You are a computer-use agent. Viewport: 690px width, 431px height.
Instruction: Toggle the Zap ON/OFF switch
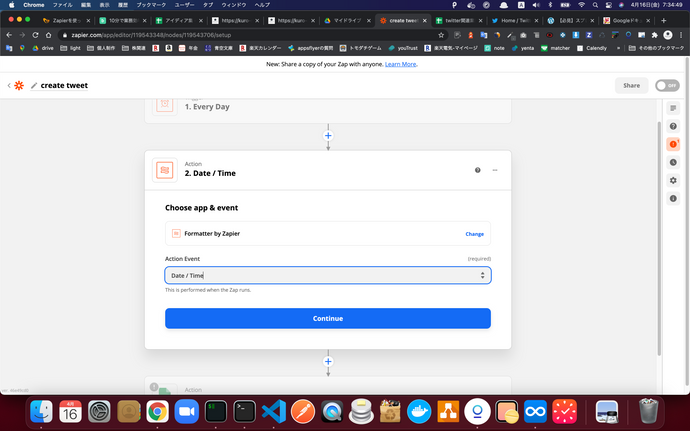pyautogui.click(x=667, y=85)
